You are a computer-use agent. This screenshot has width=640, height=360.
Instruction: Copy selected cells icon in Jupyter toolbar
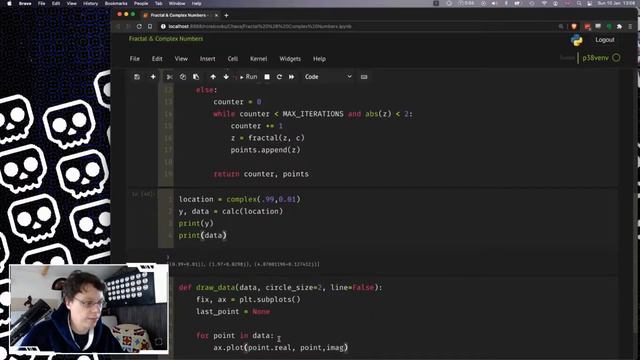pos(183,77)
